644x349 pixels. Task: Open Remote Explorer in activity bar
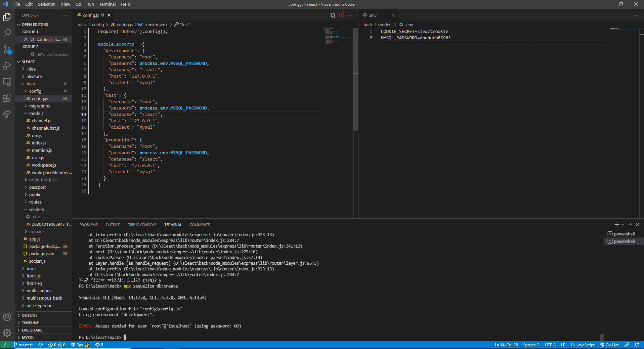(7, 82)
